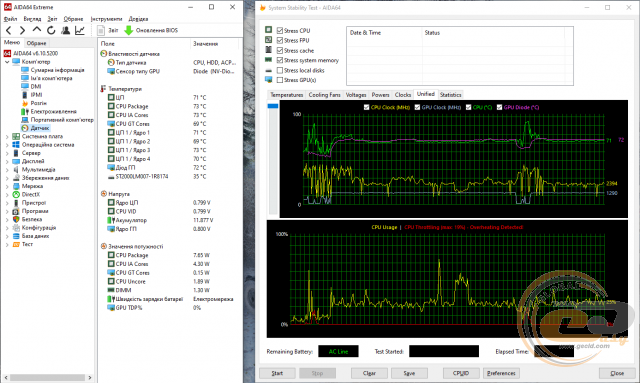This screenshot has height=383, width=640.
Task: Uncheck Stress FPU checkbox
Action: click(x=280, y=40)
